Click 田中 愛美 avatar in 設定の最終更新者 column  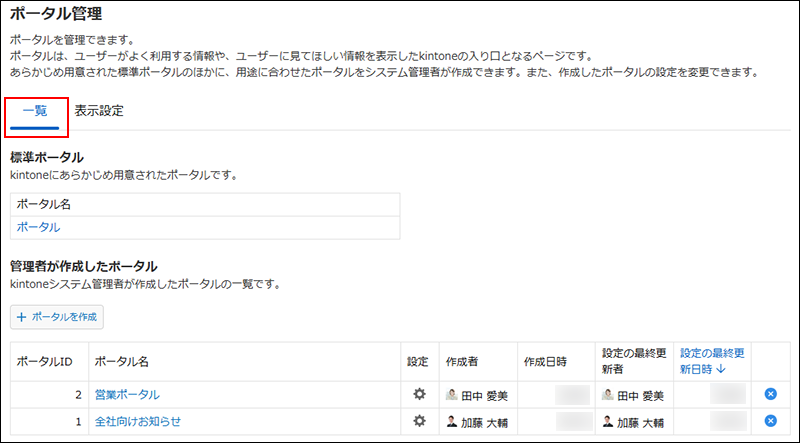tap(607, 394)
